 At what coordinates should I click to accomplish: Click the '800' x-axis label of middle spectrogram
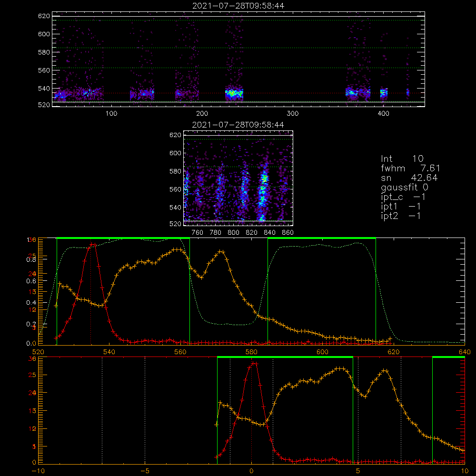pos(233,233)
